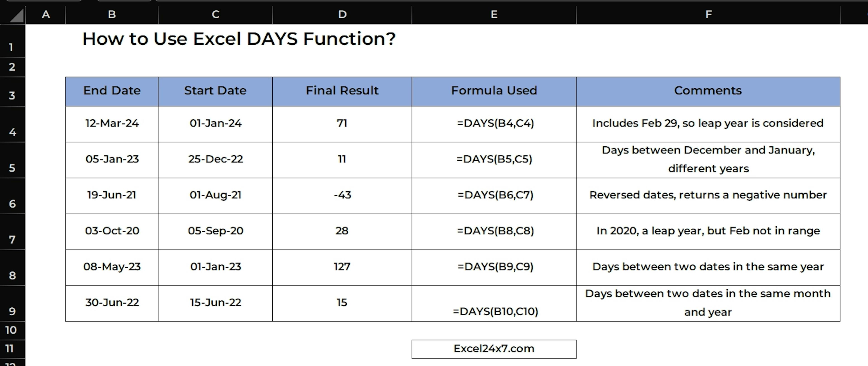Screen dimensions: 868x366
Task: Click the title cell about Excel DAYS Function
Action: [238, 39]
